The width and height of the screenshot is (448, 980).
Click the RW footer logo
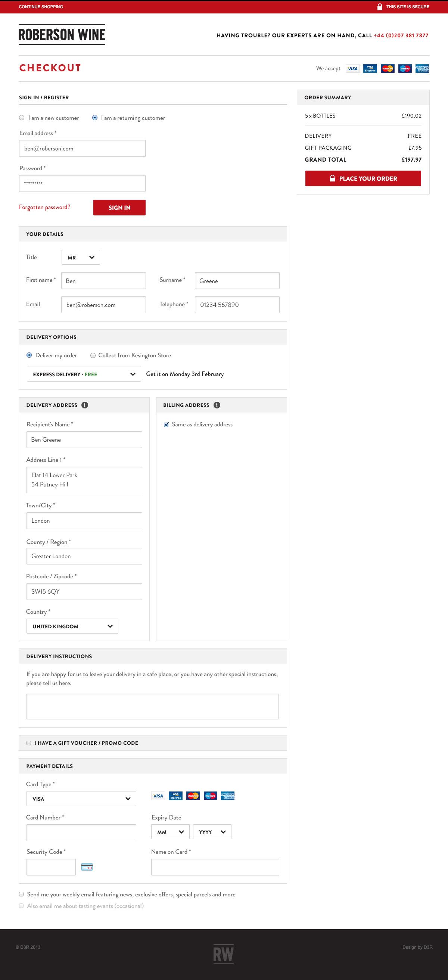[223, 954]
